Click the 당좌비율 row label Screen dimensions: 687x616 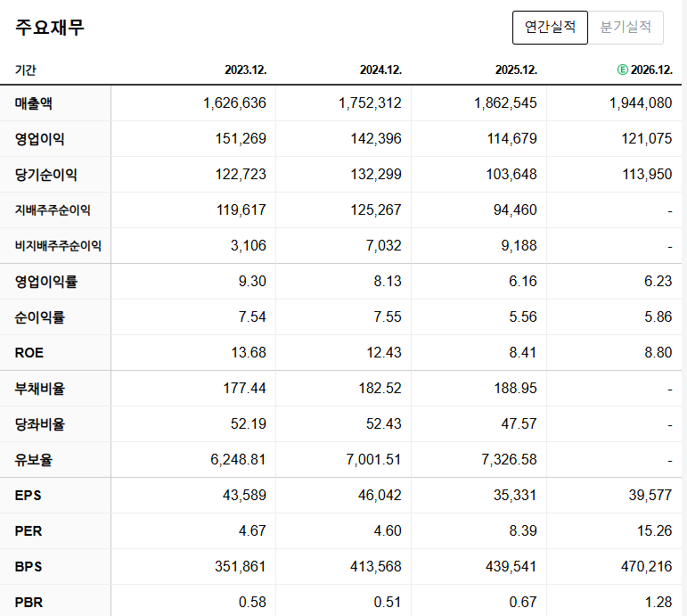[40, 424]
